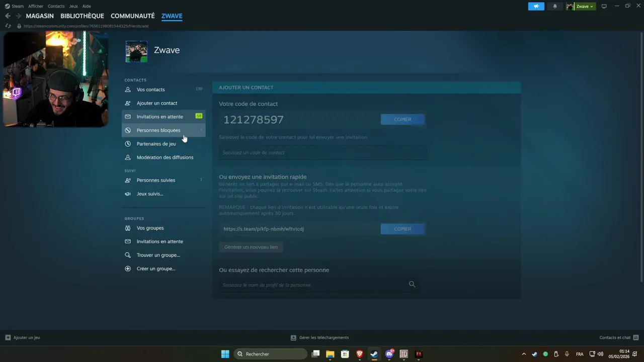Click icon beside Modération des diffusions

point(128,157)
